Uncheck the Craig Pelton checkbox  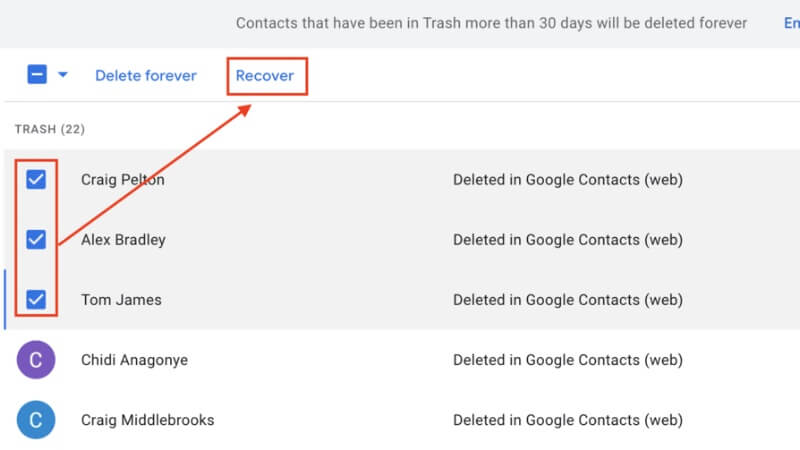tap(36, 180)
